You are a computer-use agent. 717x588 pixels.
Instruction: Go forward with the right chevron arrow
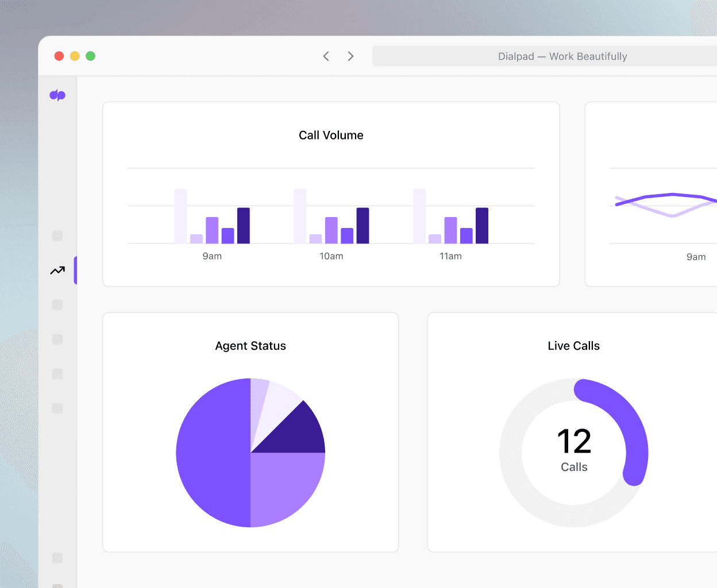pos(350,56)
